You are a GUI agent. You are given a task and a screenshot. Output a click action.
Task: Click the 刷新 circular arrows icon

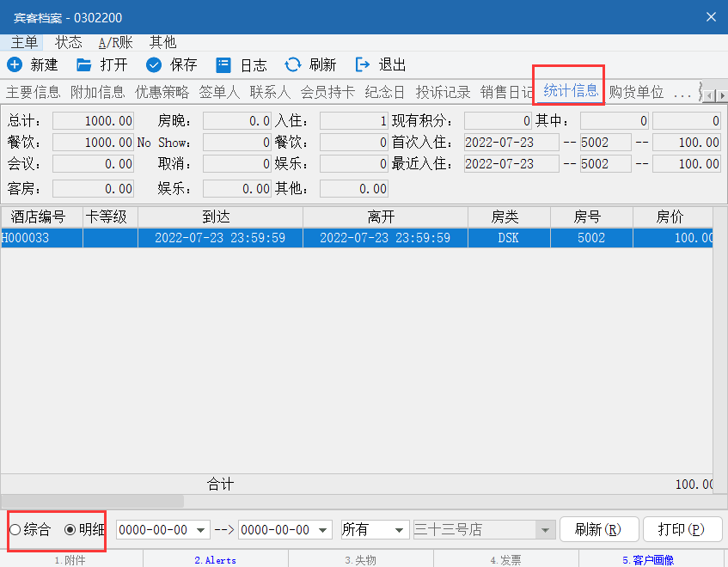point(293,64)
